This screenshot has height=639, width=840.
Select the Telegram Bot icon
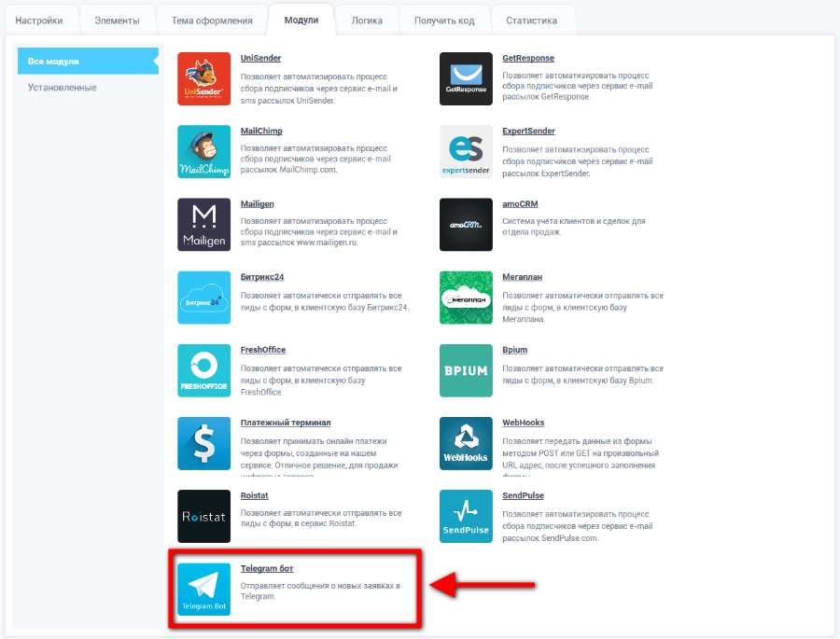pos(203,589)
